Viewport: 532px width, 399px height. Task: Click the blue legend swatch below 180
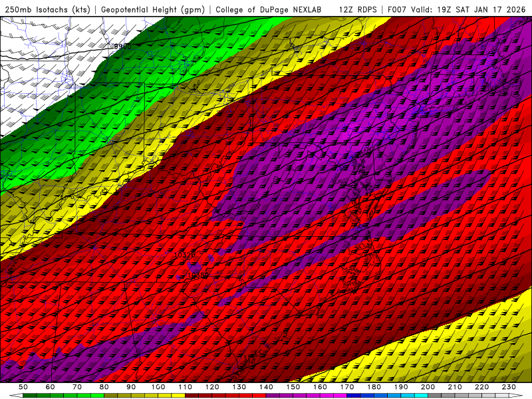click(380, 396)
